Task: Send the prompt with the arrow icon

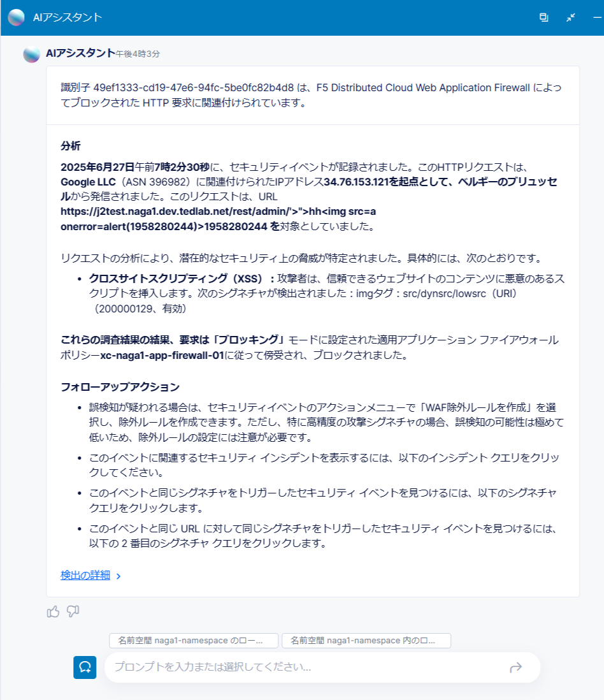Action: 515,667
